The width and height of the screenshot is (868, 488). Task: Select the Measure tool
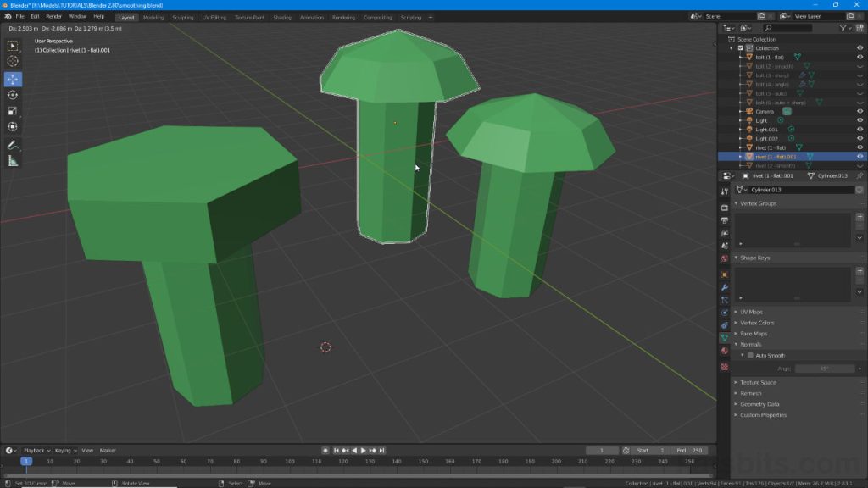12,161
